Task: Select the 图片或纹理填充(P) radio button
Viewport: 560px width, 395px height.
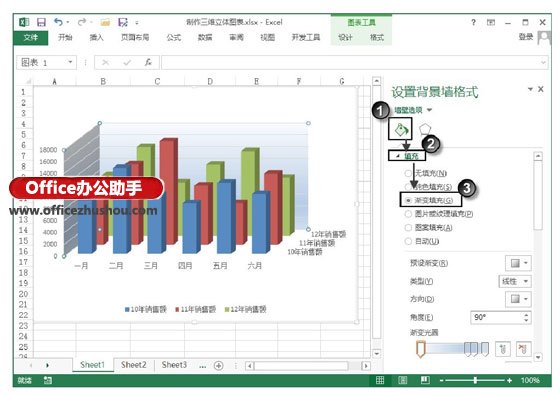Action: coord(408,214)
